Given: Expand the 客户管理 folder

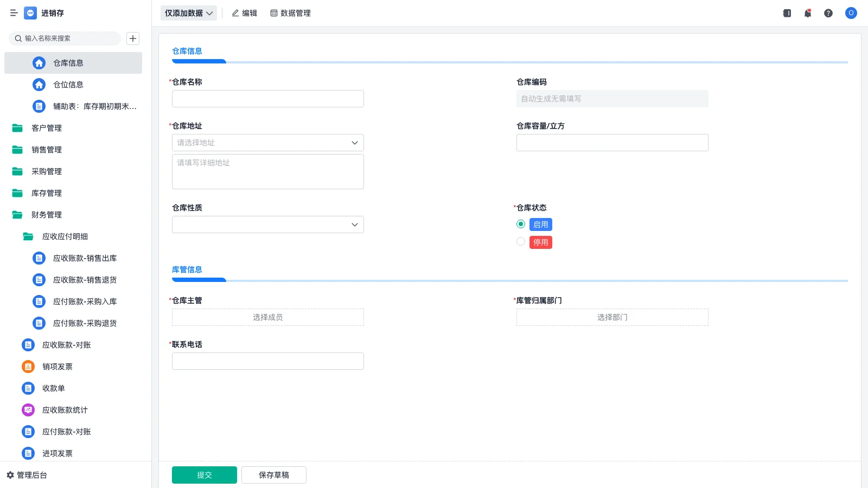Looking at the screenshot, I should tap(73, 128).
